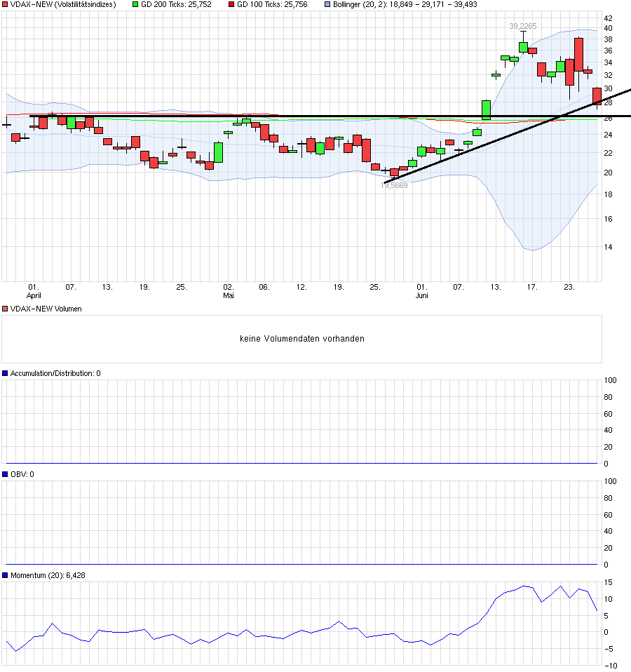Click the '01. Juni' date axis label
Screen dimensions: 631x672
tap(422, 291)
